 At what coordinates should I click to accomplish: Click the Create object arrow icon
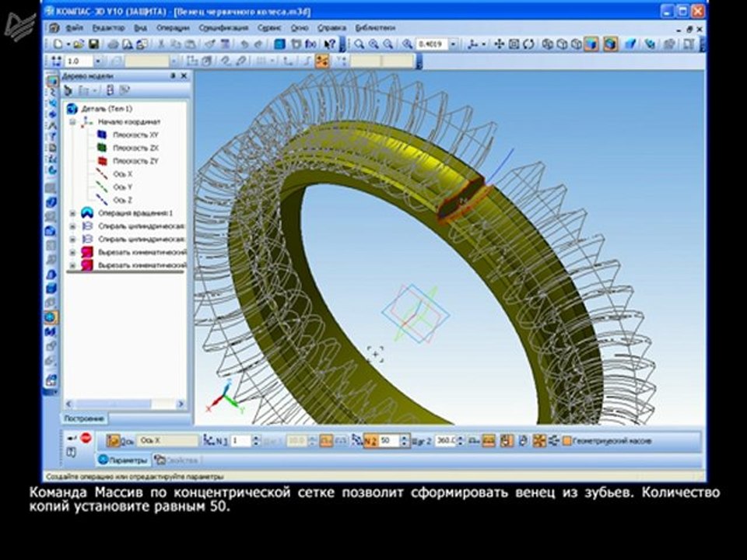tap(72, 438)
